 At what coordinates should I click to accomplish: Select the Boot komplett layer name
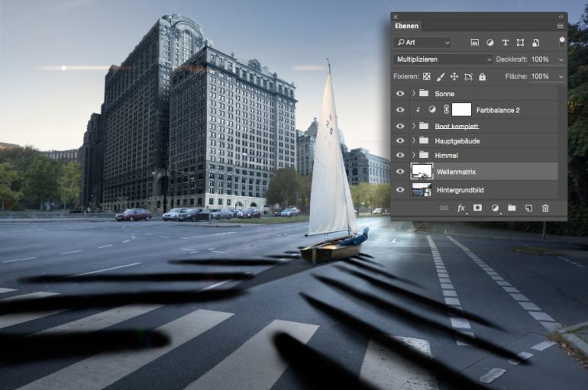[457, 126]
